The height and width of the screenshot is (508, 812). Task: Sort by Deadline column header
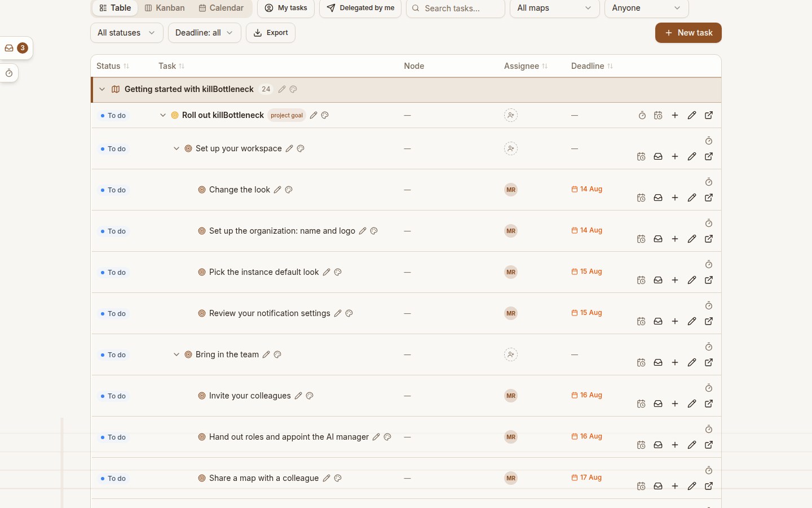pyautogui.click(x=592, y=66)
